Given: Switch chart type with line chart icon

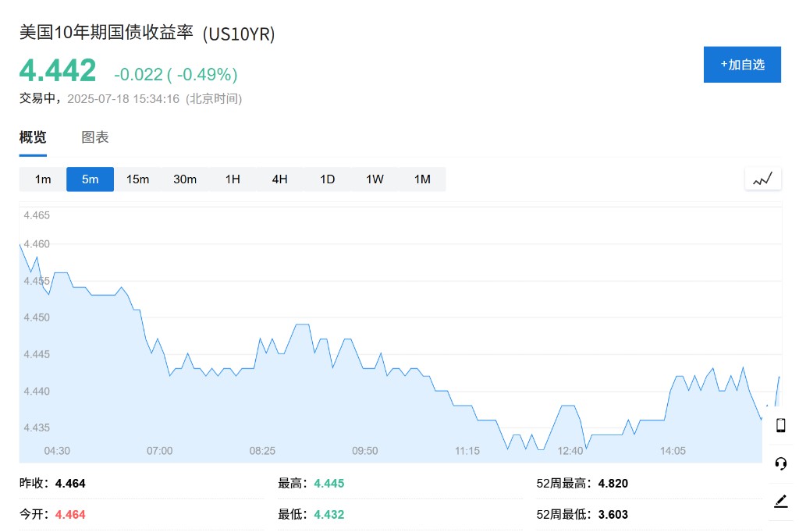Looking at the screenshot, I should click(762, 179).
